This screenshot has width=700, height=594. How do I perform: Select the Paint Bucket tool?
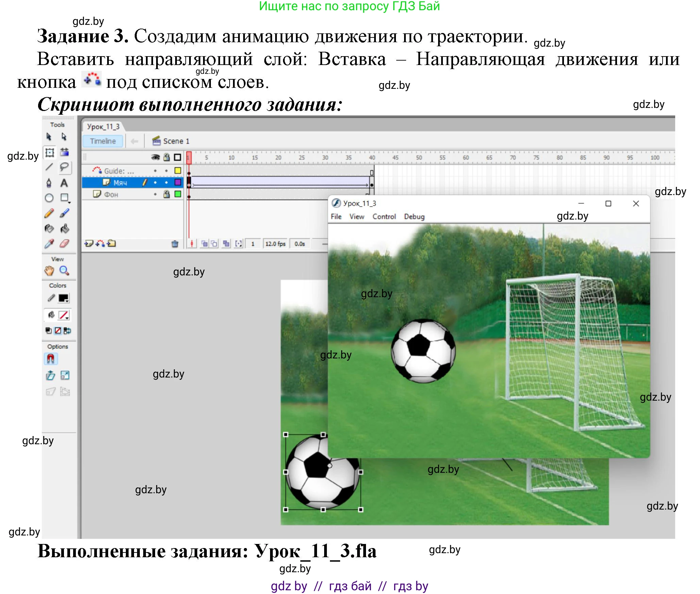pyautogui.click(x=65, y=228)
